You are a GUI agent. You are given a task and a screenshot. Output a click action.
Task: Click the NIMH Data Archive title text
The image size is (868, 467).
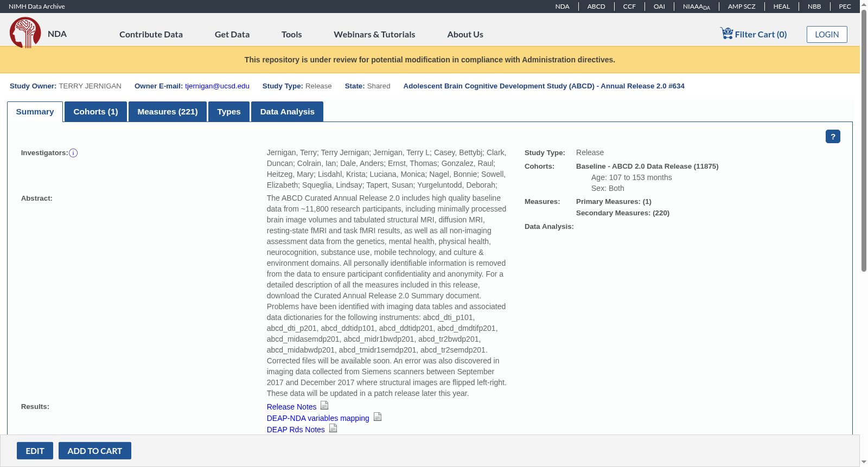point(37,7)
